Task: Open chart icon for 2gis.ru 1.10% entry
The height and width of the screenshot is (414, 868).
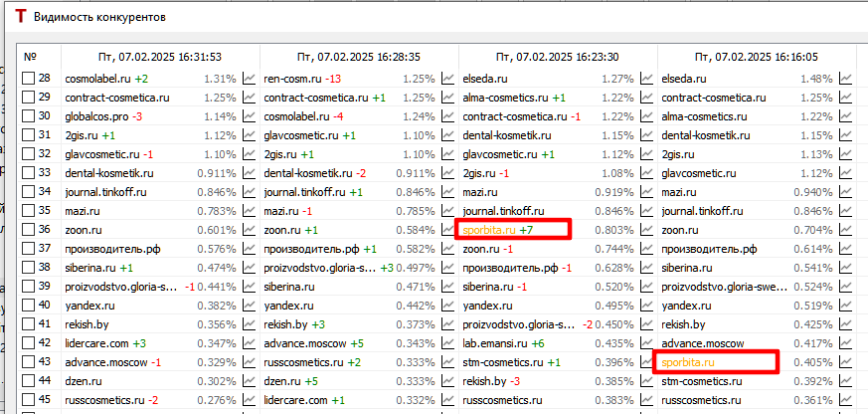Action: coord(447,154)
